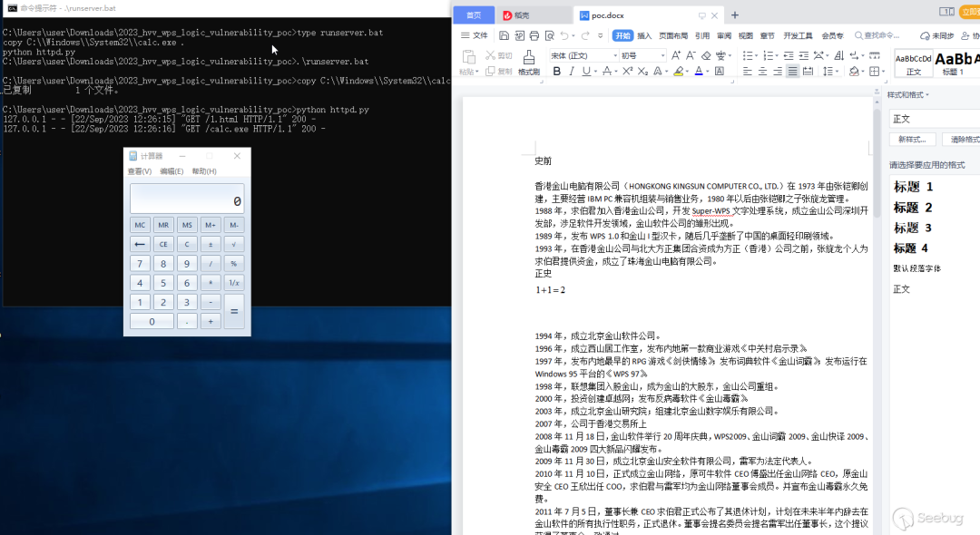Image resolution: width=980 pixels, height=535 pixels.
Task: Click the Increase Indent icon
Action: pyautogui.click(x=804, y=55)
